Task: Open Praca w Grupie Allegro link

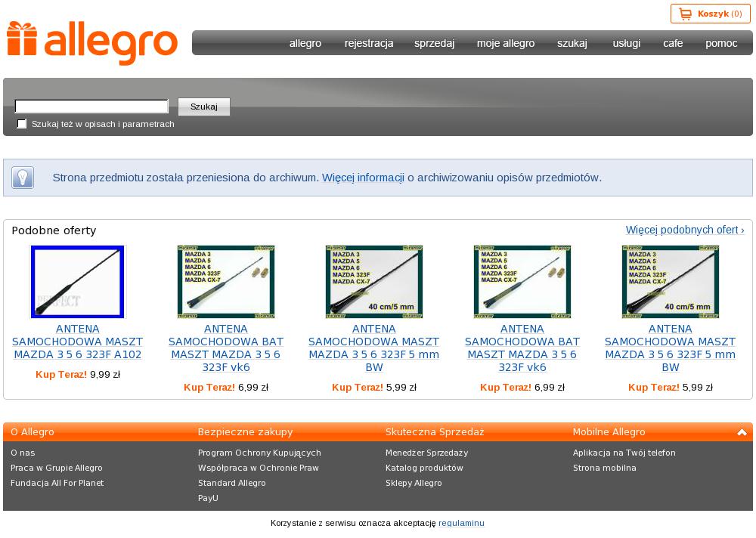Action: point(57,468)
